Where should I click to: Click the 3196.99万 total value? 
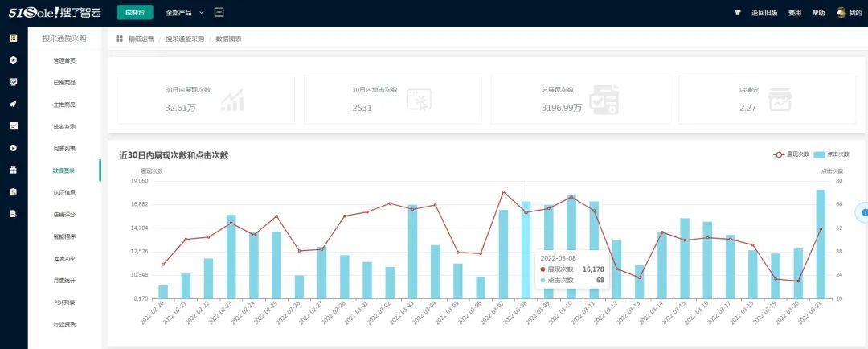coord(562,108)
